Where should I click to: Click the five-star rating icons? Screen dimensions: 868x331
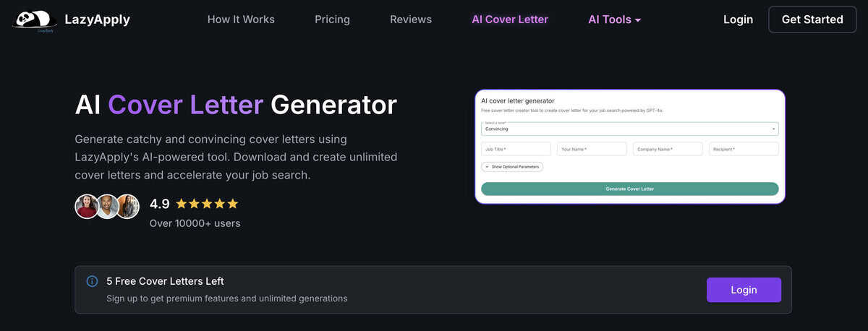click(207, 204)
